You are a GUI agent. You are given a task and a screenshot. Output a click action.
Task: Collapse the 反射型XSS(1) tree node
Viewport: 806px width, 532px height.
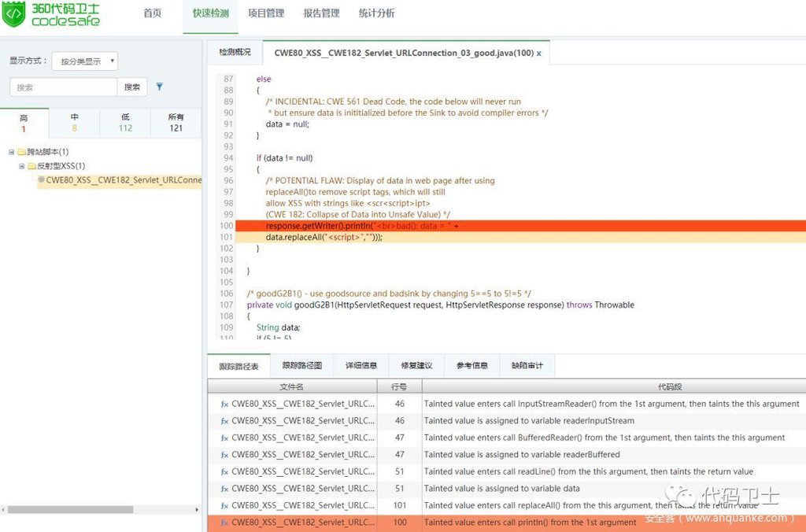tap(21, 166)
